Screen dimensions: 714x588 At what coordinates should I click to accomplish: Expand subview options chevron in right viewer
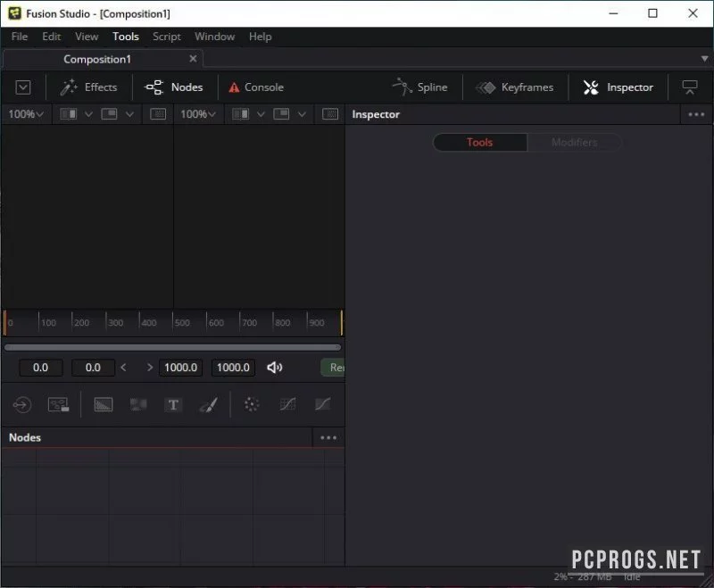[302, 114]
